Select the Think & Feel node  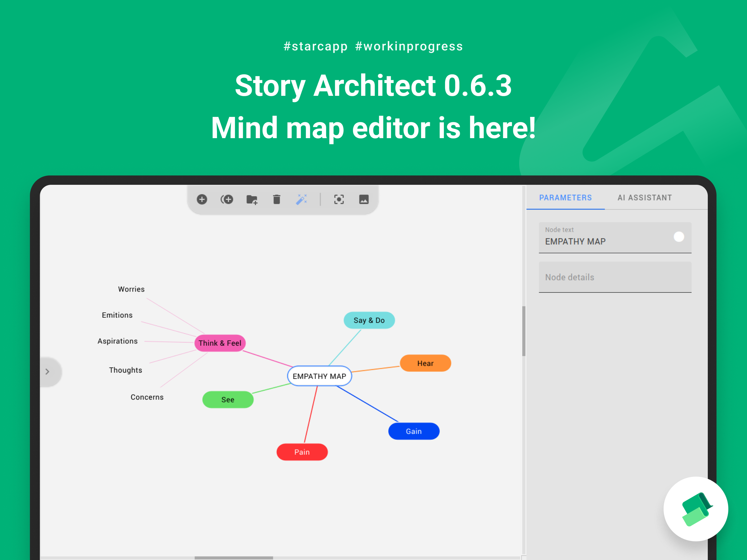click(220, 343)
